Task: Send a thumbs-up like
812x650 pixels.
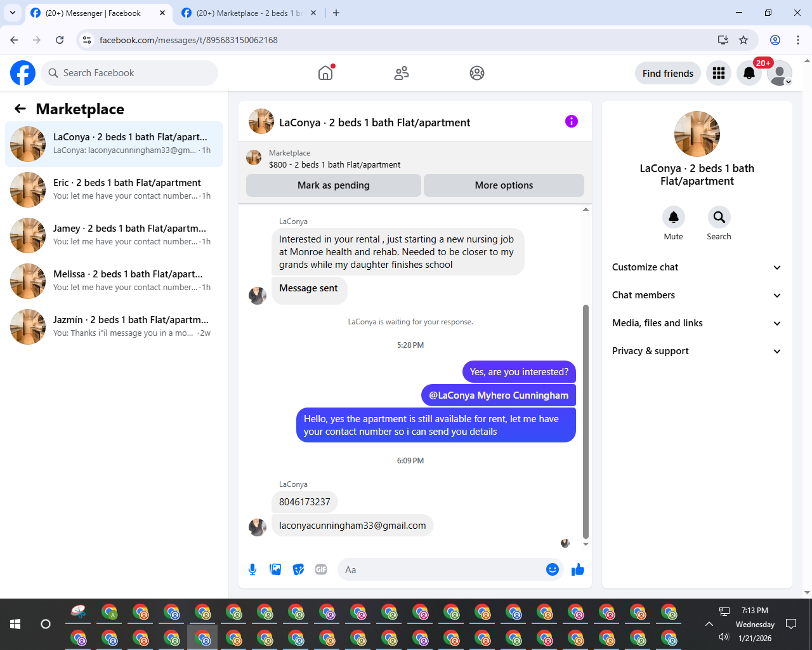Action: click(577, 569)
